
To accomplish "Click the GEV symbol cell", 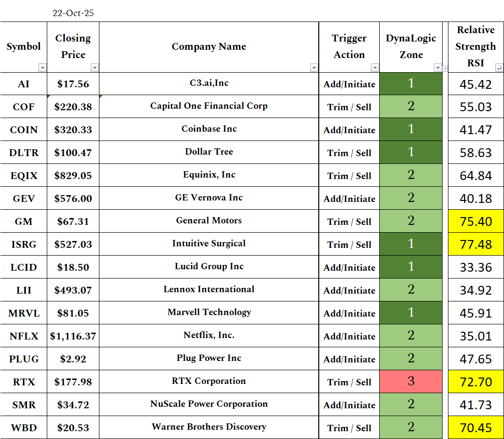I will (24, 199).
